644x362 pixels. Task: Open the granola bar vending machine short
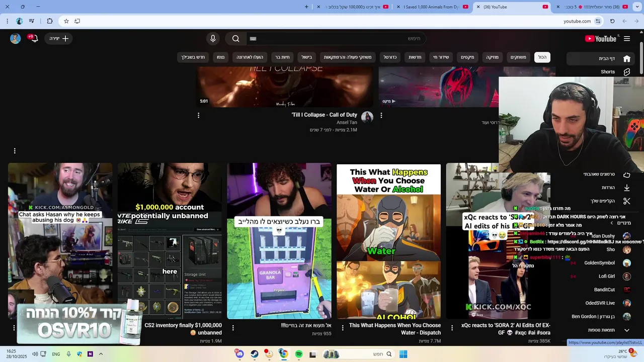pyautogui.click(x=279, y=241)
